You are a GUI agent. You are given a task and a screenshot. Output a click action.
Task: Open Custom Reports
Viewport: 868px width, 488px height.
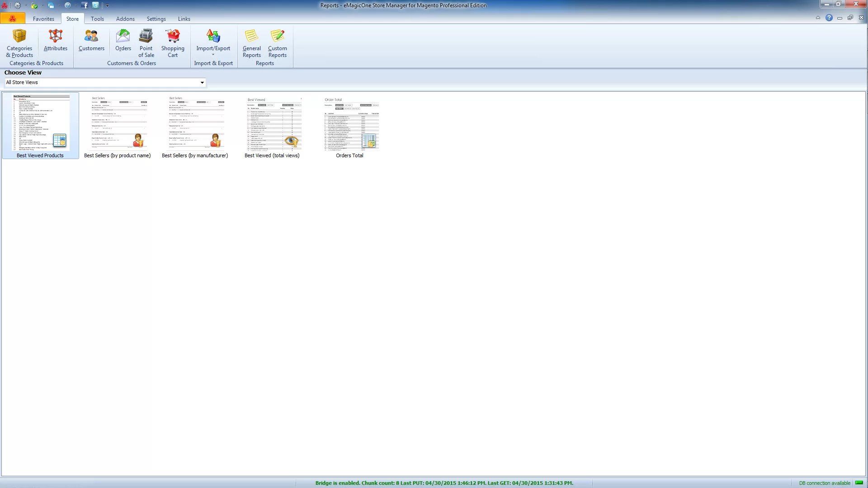278,43
